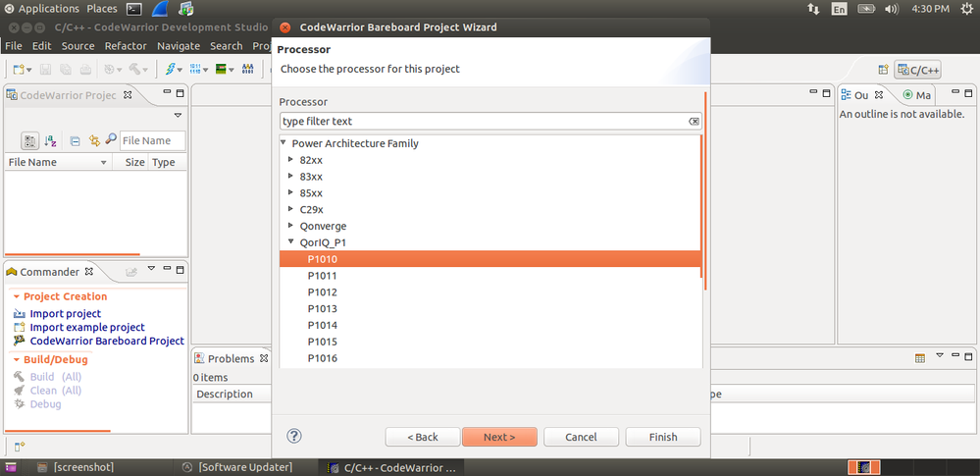Click the Back button in wizard
The height and width of the screenshot is (476, 980).
point(423,437)
